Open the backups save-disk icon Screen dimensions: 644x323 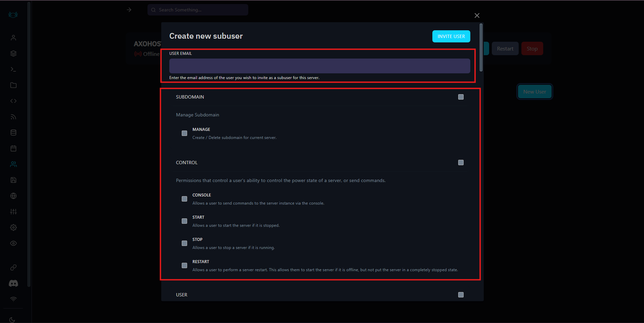[x=13, y=180]
